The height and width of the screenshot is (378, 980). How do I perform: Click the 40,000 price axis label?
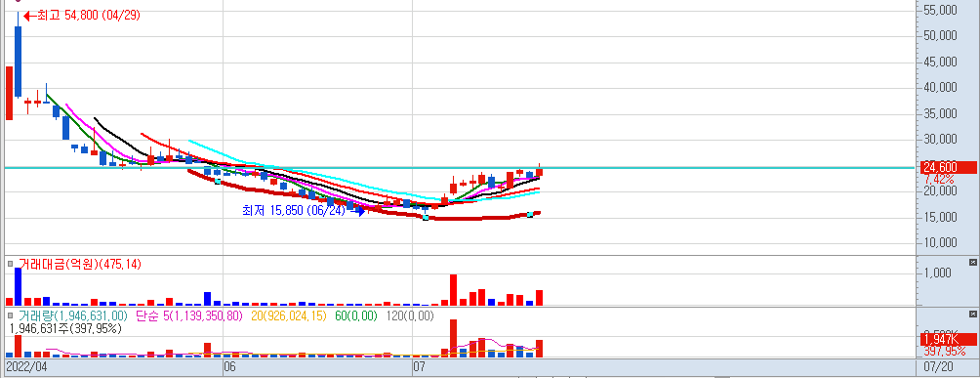pos(940,88)
